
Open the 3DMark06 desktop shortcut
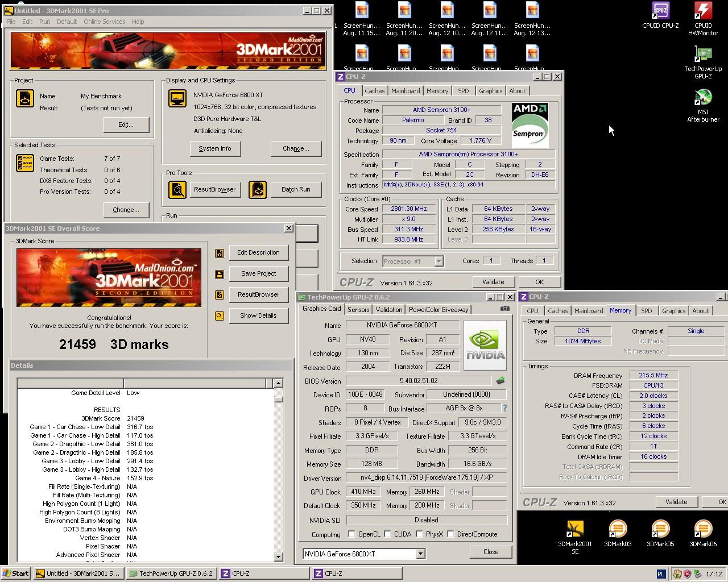703,534
